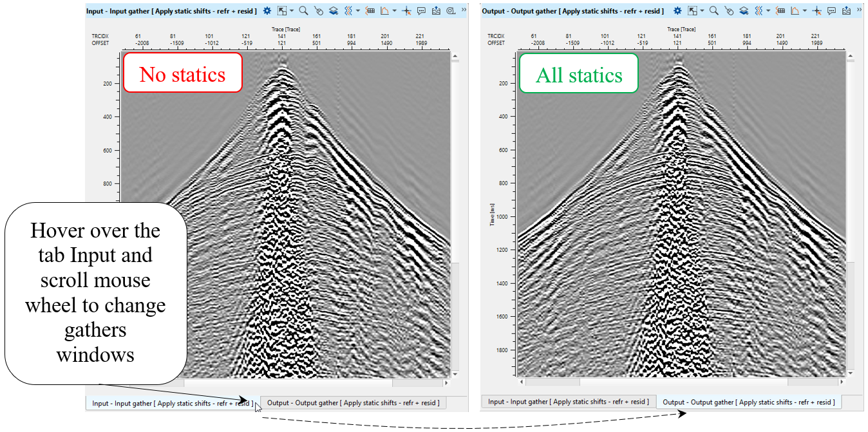This screenshot has height=432, width=868.
Task: Expand spectrum graph dropdown arrow in Input gather toolbar
Action: pyautogui.click(x=394, y=11)
